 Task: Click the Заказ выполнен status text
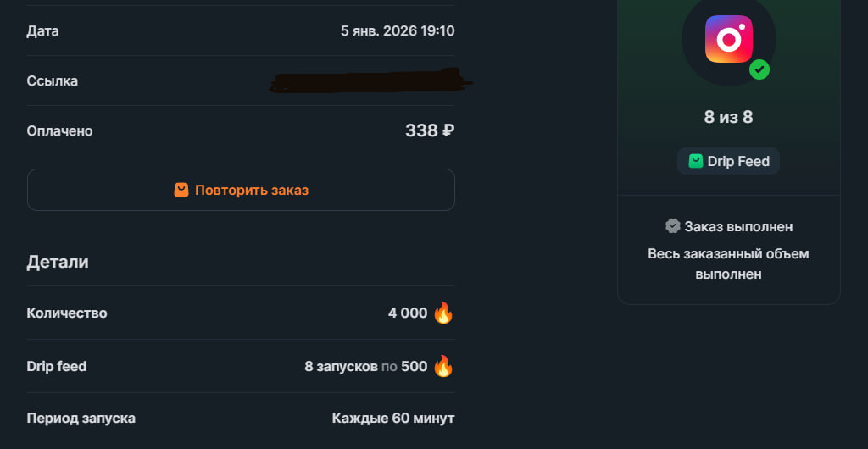[738, 226]
